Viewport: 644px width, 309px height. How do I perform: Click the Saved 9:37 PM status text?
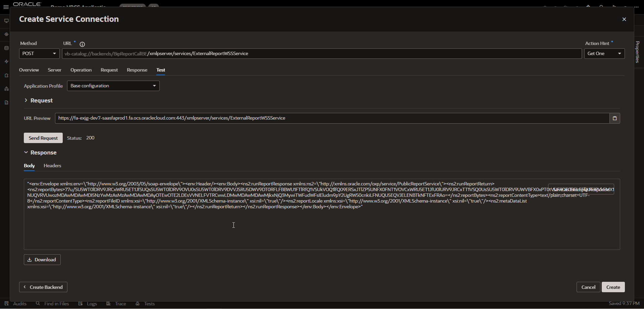[624, 304]
